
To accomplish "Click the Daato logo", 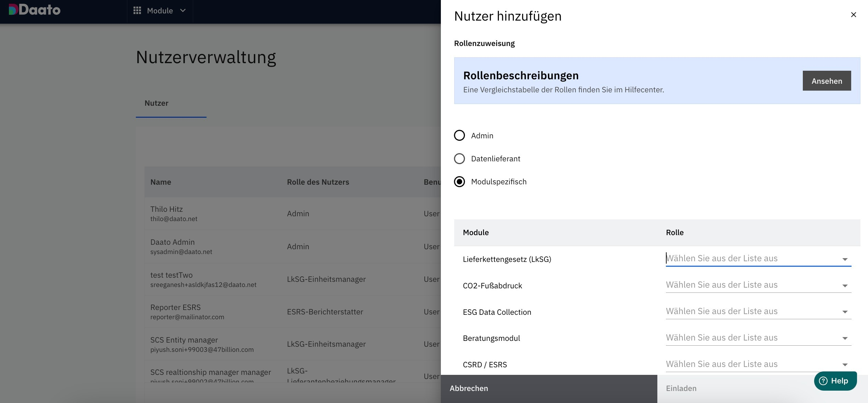I will click(x=34, y=10).
